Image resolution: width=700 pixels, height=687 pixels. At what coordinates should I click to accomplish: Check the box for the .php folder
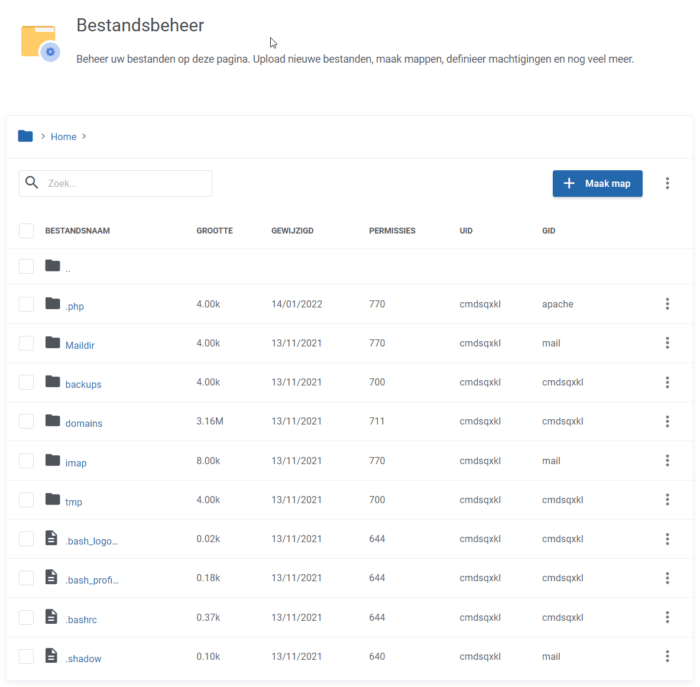[x=26, y=304]
